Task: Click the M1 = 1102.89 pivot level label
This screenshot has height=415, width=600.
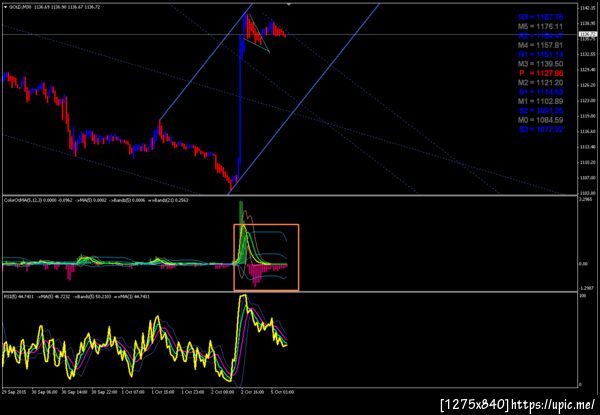Action: (x=540, y=101)
